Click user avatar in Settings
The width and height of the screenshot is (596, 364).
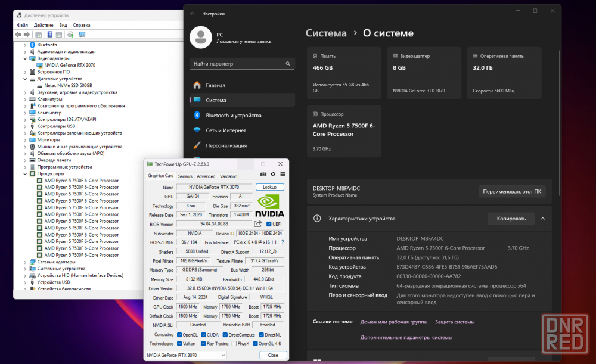[201, 38]
